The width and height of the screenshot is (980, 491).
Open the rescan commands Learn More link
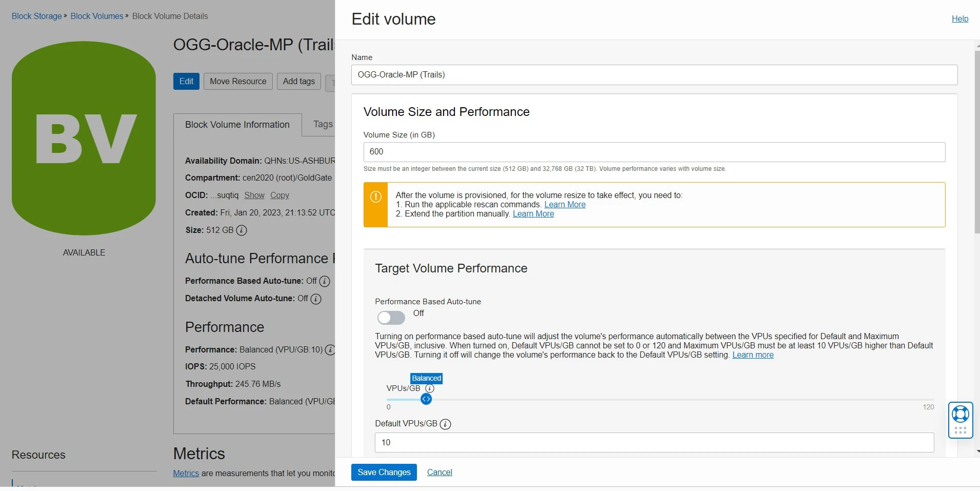[565, 204]
